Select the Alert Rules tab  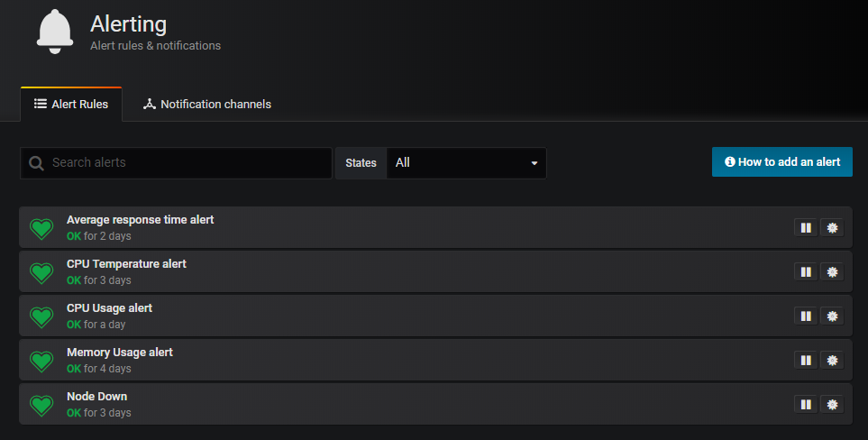click(71, 105)
